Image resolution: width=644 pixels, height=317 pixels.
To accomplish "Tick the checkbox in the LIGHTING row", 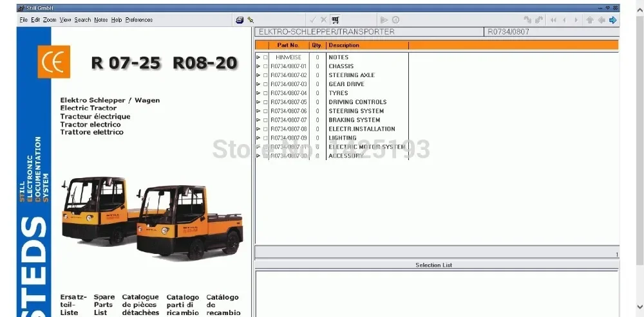I will pyautogui.click(x=265, y=138).
